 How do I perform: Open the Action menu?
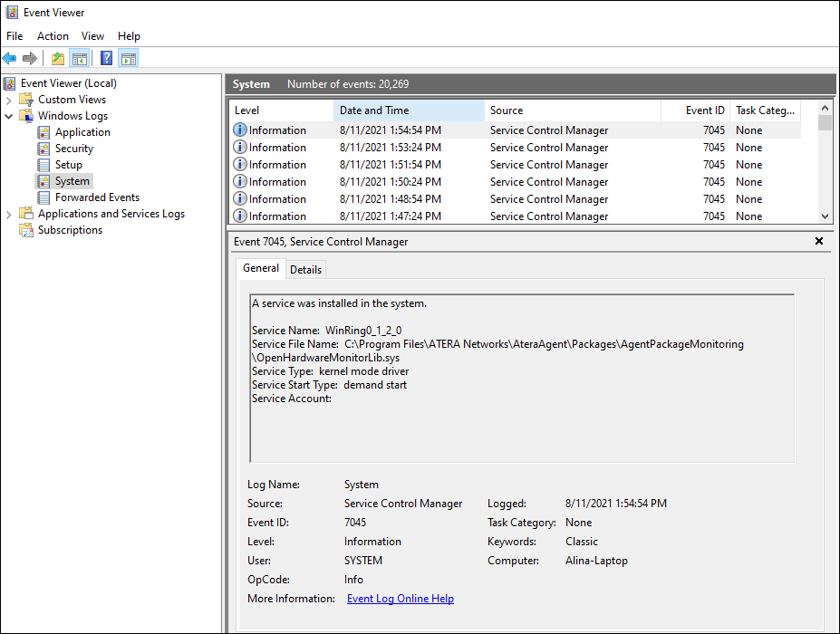53,36
